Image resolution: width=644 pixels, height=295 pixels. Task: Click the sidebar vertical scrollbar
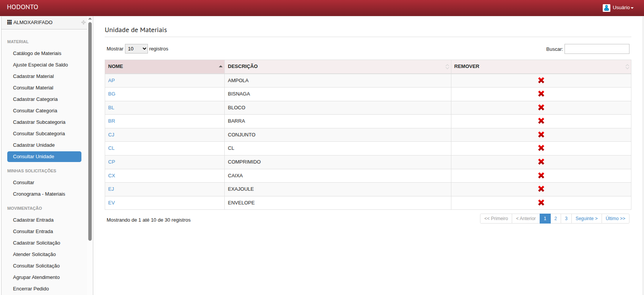click(x=90, y=130)
